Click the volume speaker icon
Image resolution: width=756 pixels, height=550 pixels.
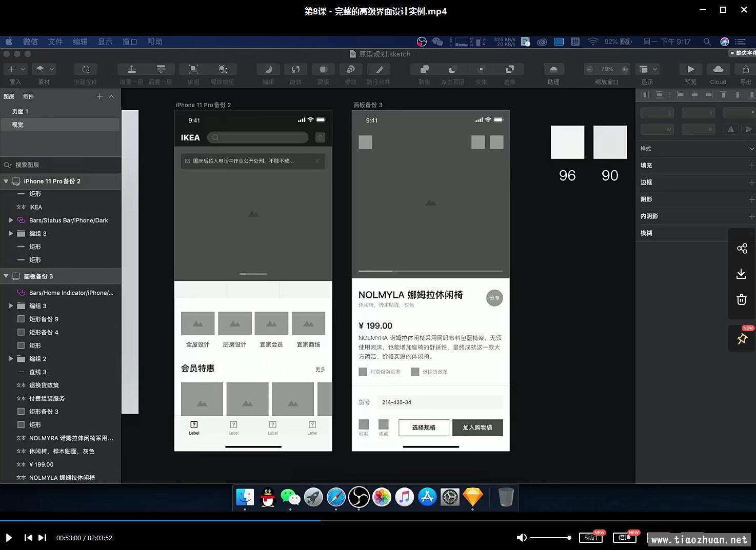point(522,538)
